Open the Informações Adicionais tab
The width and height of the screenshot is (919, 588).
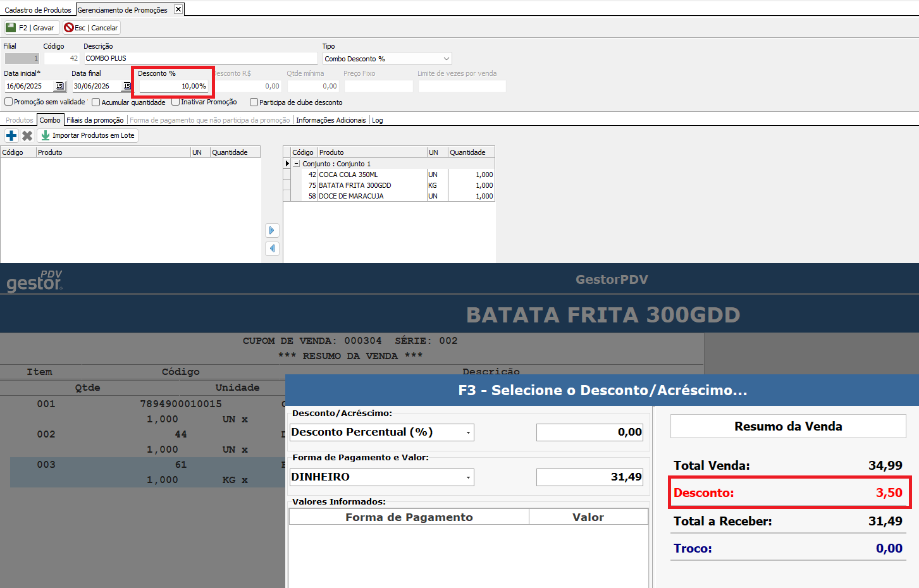(331, 120)
